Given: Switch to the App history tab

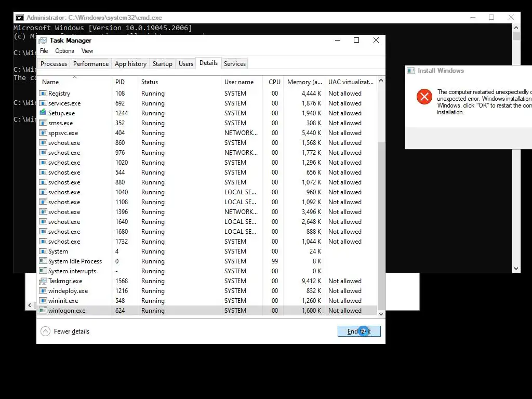Looking at the screenshot, I should [x=130, y=64].
